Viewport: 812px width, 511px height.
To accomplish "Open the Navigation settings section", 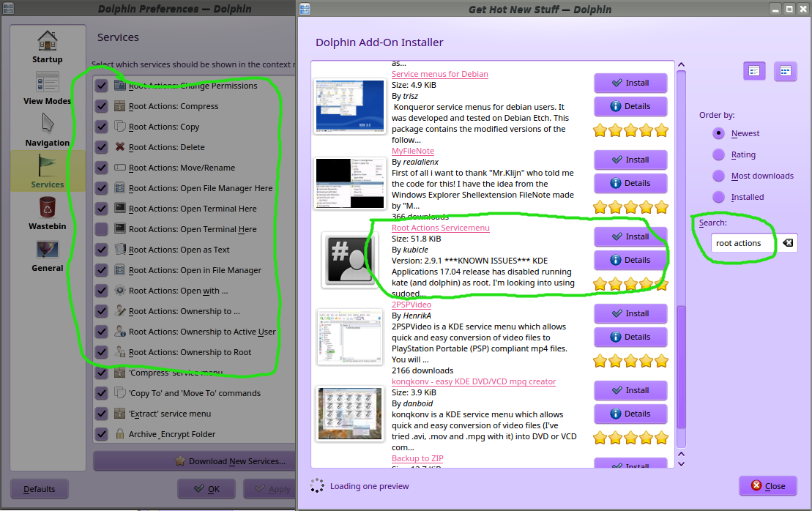I will (x=47, y=130).
